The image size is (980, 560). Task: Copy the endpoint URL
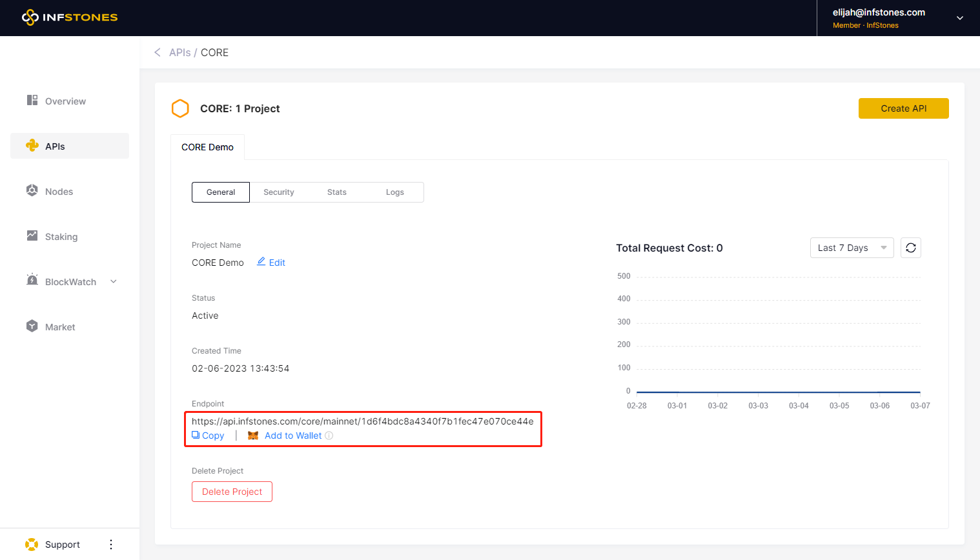click(208, 435)
